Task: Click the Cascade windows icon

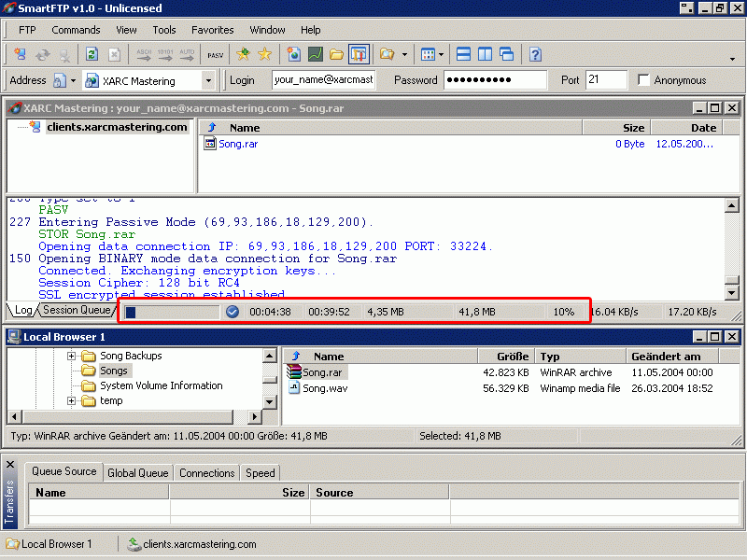Action: pyautogui.click(x=507, y=54)
